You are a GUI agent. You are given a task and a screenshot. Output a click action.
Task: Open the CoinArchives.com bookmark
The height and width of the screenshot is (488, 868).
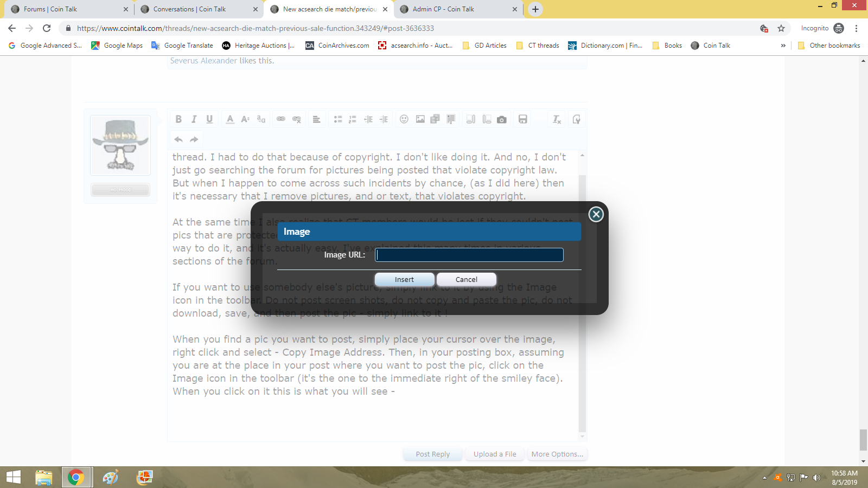tap(337, 46)
